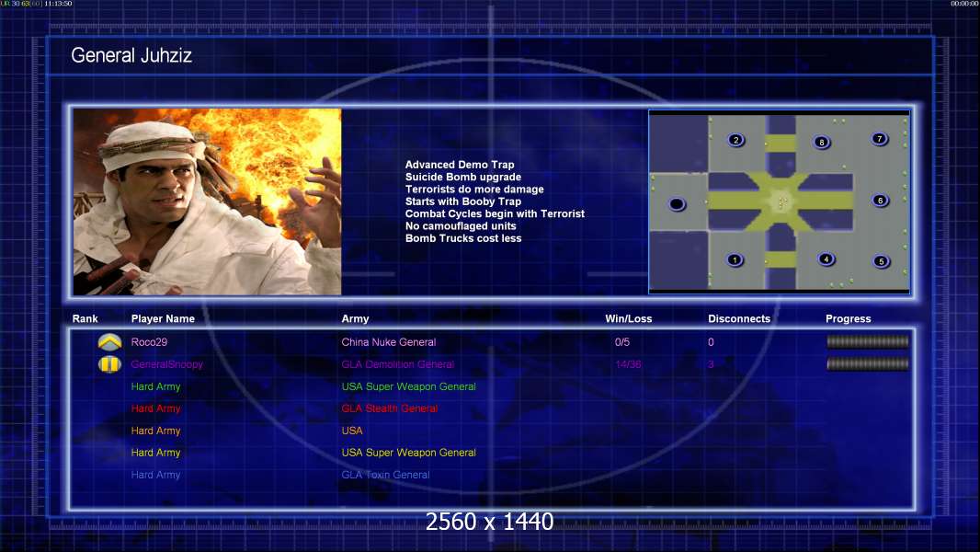This screenshot has width=980, height=552.
Task: Click Roco29's disconnects value 0
Action: point(711,342)
